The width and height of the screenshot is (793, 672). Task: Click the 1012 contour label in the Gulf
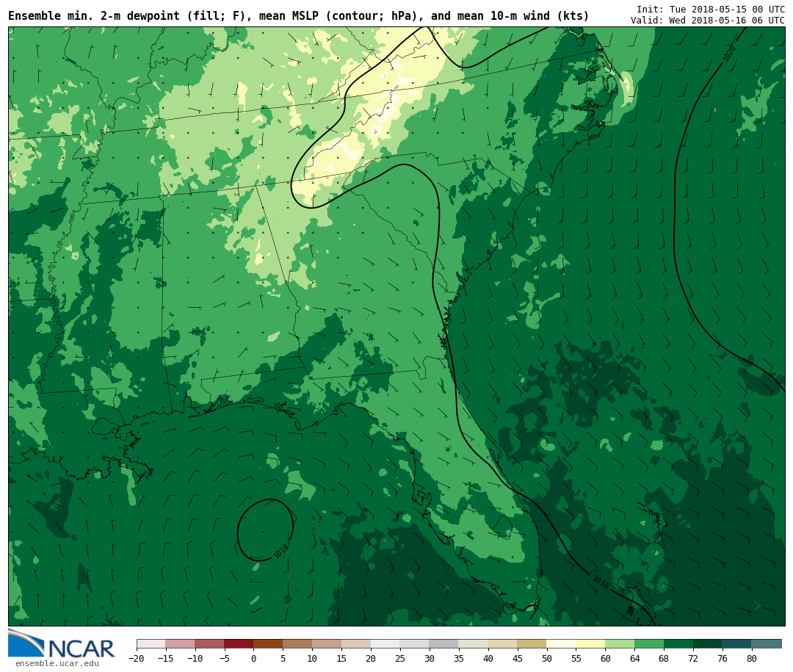click(281, 551)
